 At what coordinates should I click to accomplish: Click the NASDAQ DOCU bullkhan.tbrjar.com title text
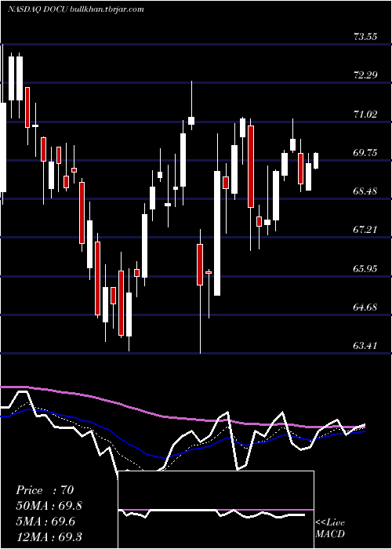(75, 9)
